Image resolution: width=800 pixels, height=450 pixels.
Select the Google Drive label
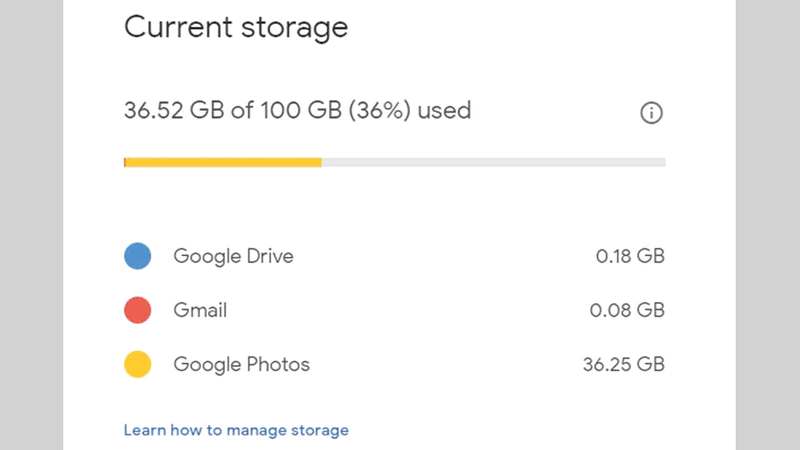pyautogui.click(x=233, y=256)
